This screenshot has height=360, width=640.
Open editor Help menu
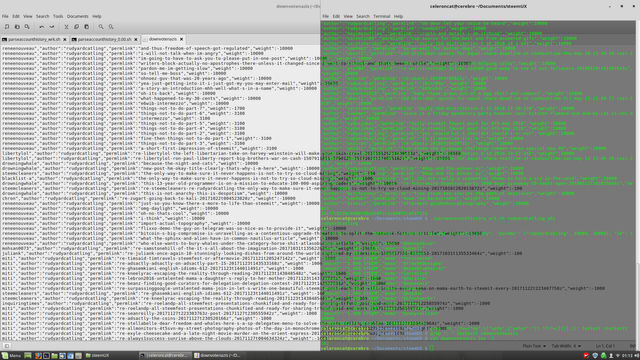coord(97,16)
